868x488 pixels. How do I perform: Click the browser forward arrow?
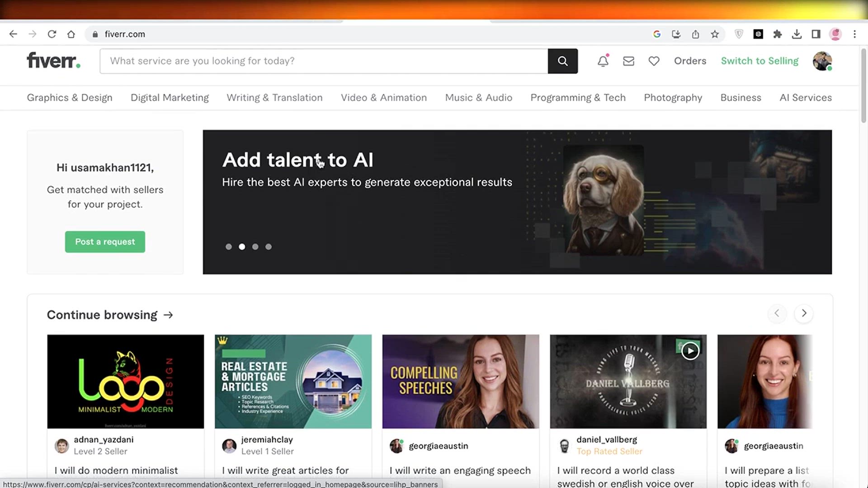32,34
